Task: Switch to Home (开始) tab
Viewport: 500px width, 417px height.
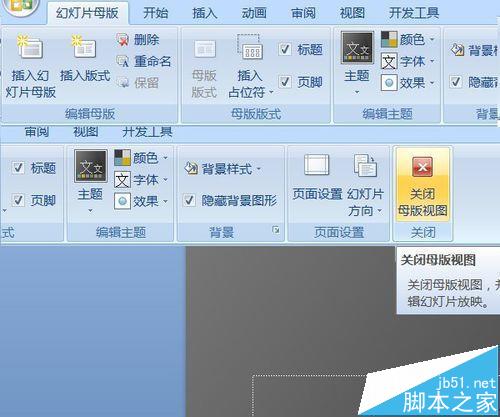Action: point(155,13)
